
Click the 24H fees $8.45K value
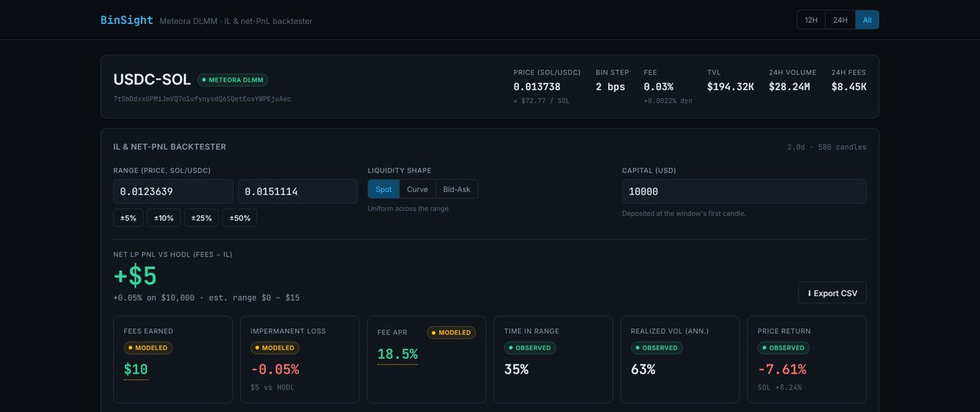[849, 87]
